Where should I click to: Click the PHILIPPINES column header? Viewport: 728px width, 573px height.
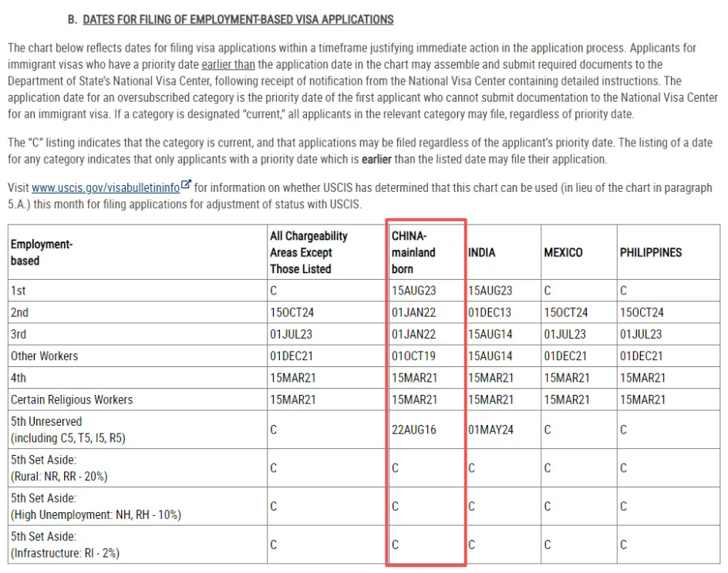[650, 252]
